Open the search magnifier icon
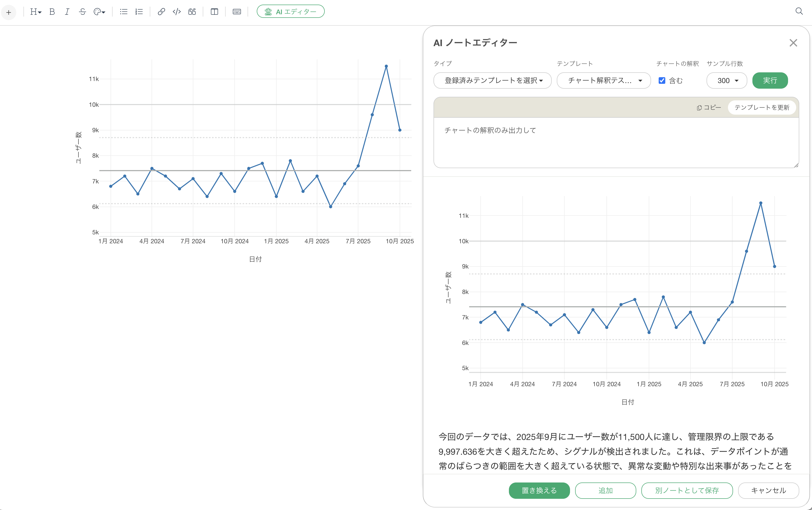The image size is (812, 510). (799, 11)
